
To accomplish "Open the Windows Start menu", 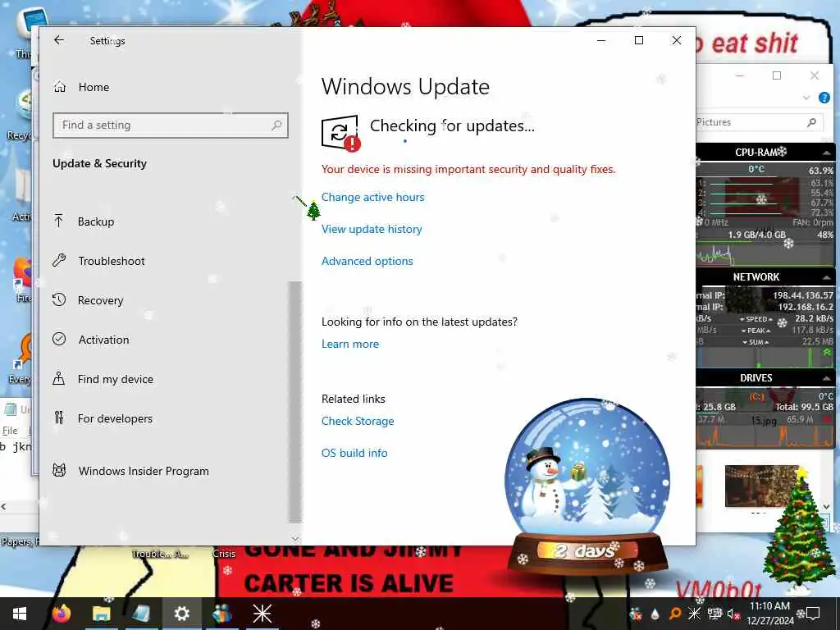I will 20,614.
